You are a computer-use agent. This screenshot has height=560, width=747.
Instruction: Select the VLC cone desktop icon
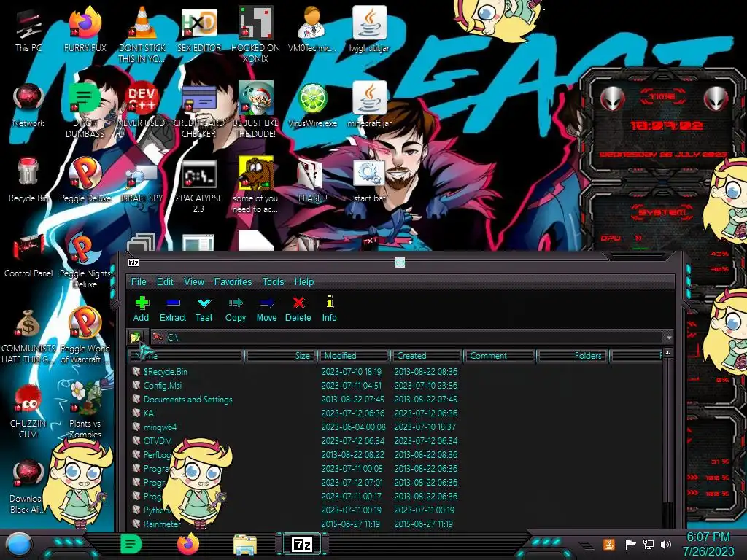142,34
